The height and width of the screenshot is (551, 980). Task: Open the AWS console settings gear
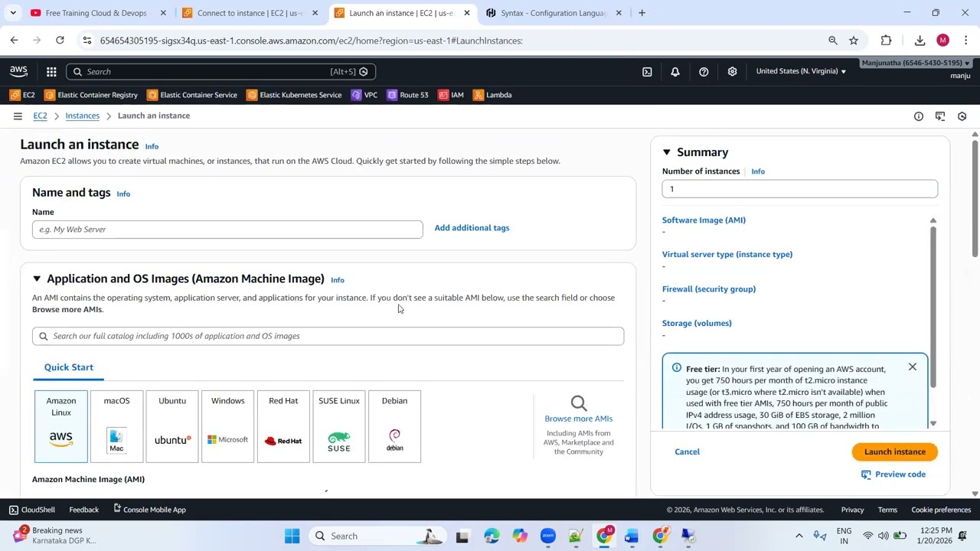point(732,71)
